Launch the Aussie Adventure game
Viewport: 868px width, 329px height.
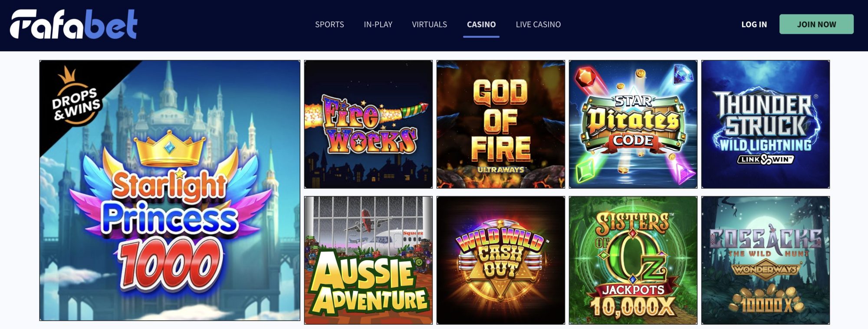click(x=368, y=260)
